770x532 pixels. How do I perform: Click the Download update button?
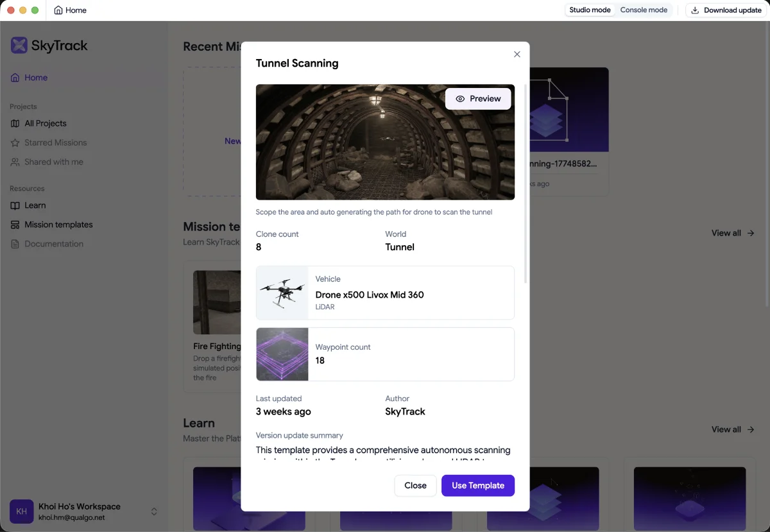coord(726,10)
